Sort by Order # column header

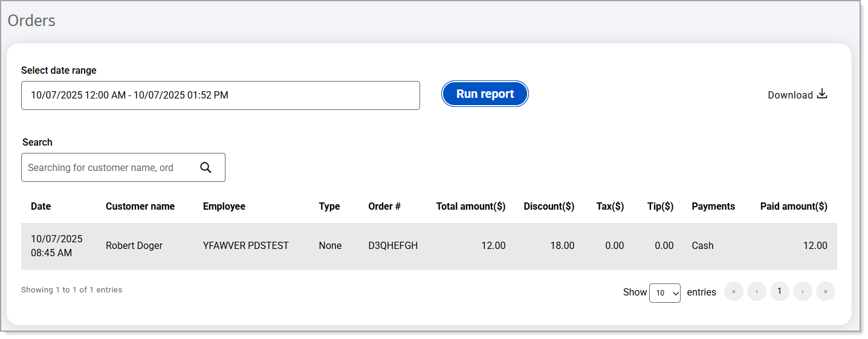point(384,206)
